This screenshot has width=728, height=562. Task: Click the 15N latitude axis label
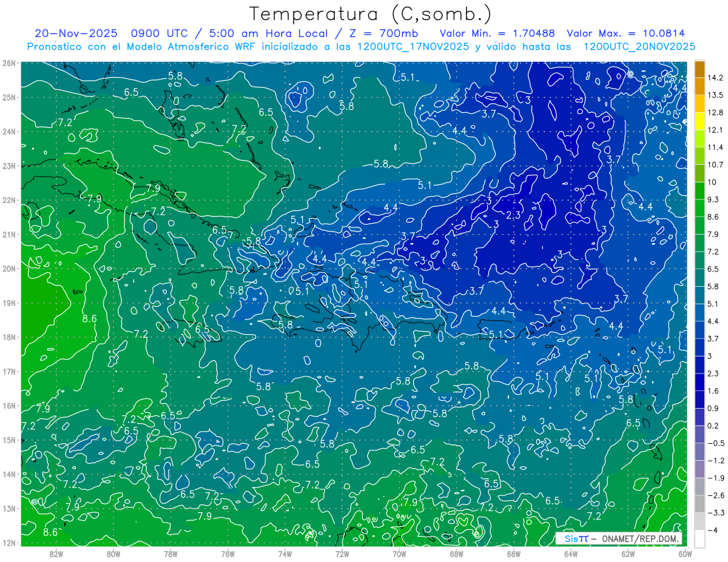8,440
